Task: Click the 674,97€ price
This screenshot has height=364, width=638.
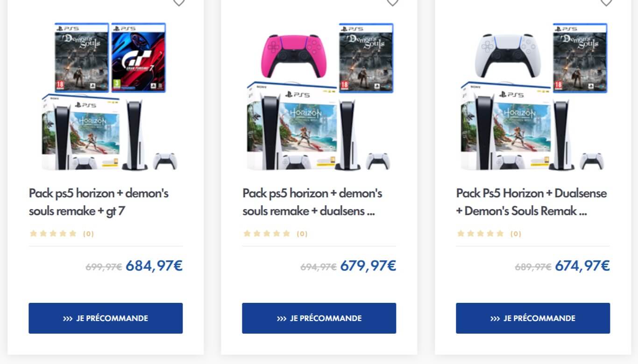Action: [582, 266]
